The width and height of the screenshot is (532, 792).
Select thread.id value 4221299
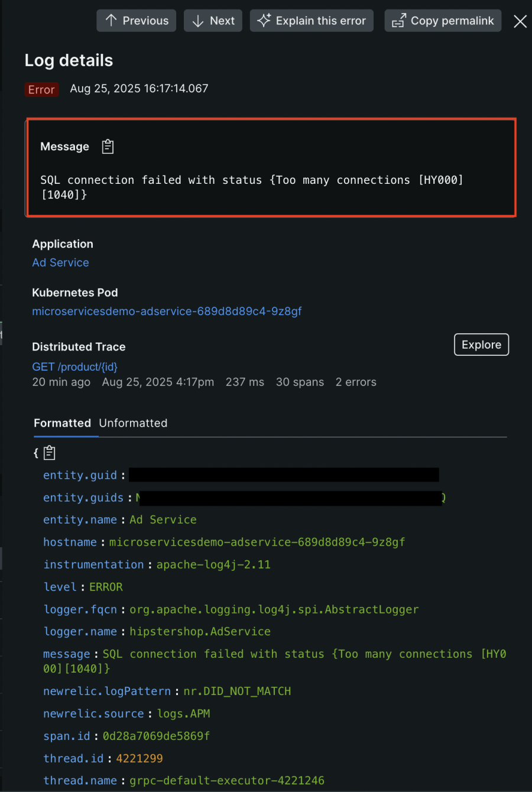(140, 759)
